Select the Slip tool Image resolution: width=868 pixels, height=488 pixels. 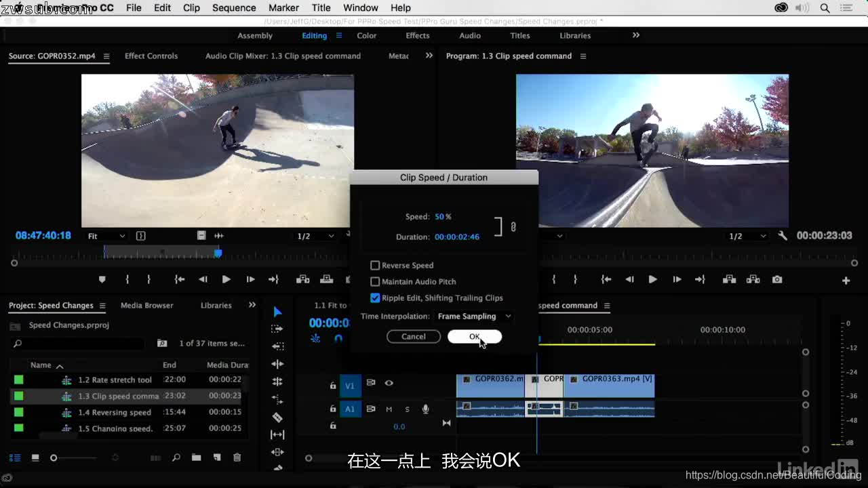pos(277,434)
